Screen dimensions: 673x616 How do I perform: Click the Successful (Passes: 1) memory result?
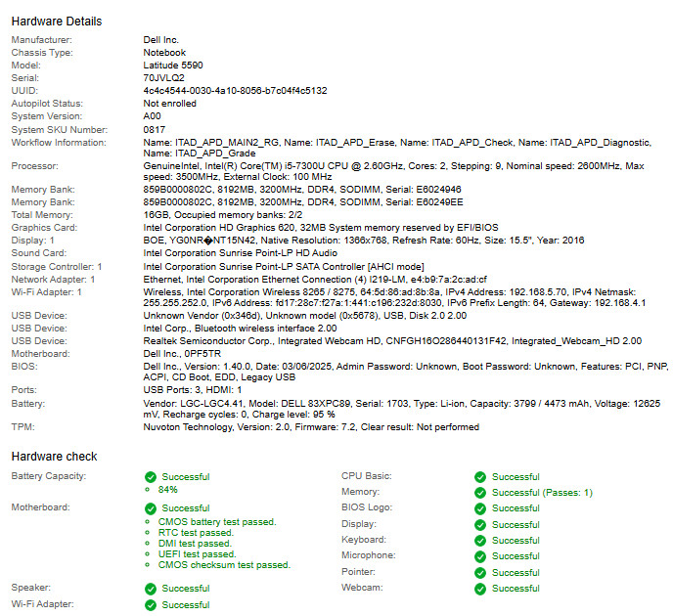(542, 493)
